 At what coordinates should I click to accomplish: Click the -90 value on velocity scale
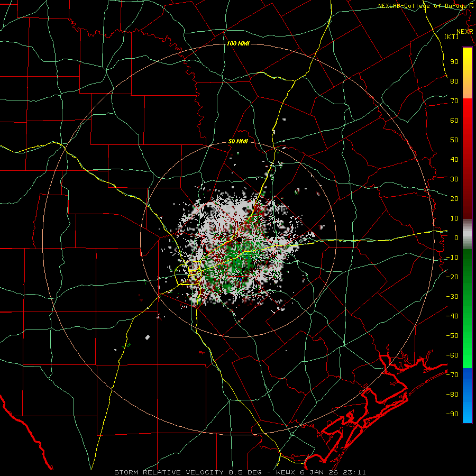452,414
